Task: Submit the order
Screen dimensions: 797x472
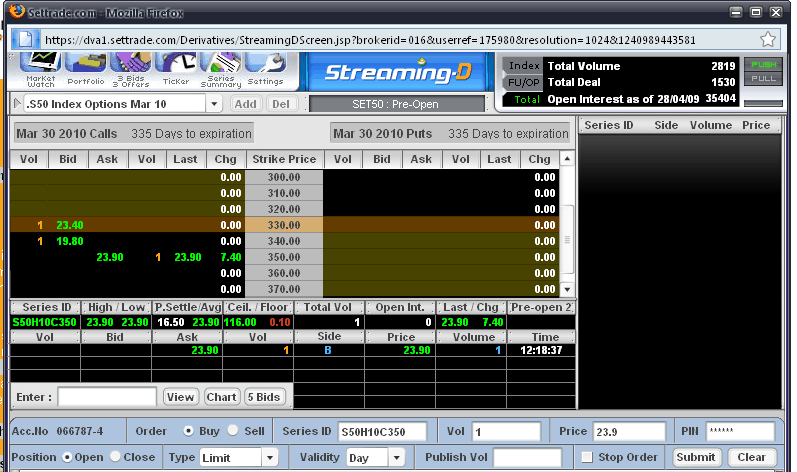Action: (696, 457)
